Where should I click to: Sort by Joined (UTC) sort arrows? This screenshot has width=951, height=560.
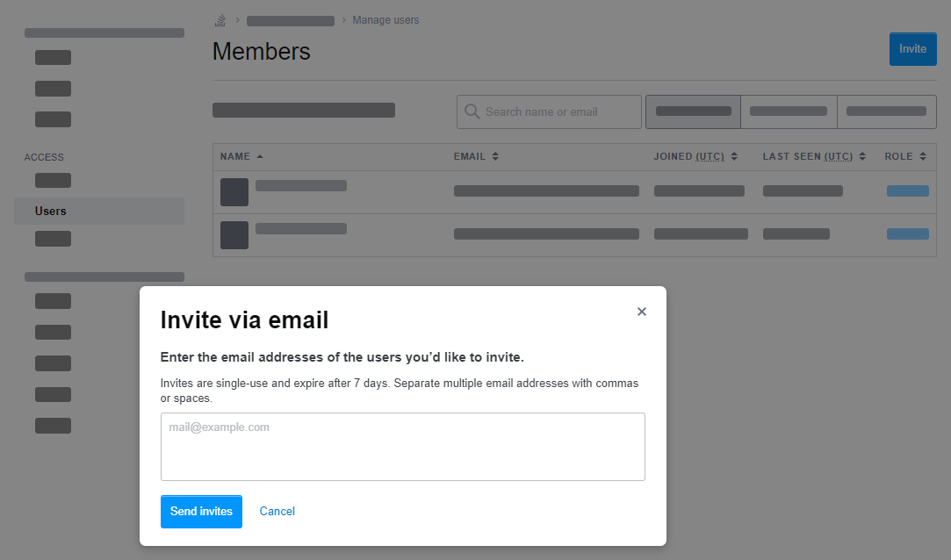734,156
